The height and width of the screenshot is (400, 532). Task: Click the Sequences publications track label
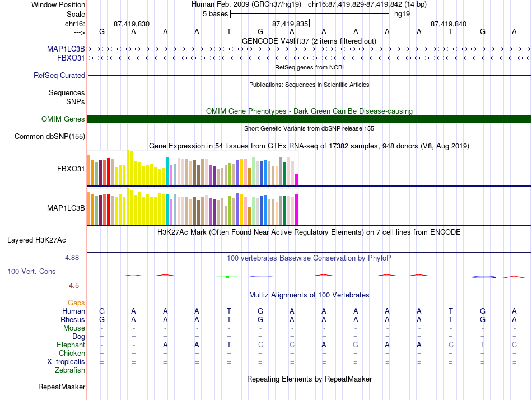click(x=67, y=92)
